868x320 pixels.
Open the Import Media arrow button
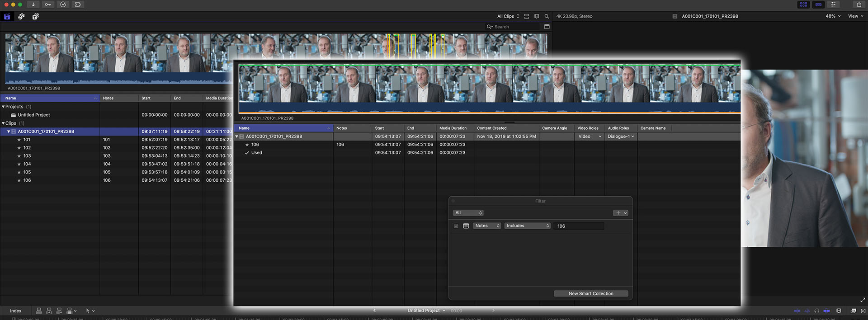click(33, 5)
